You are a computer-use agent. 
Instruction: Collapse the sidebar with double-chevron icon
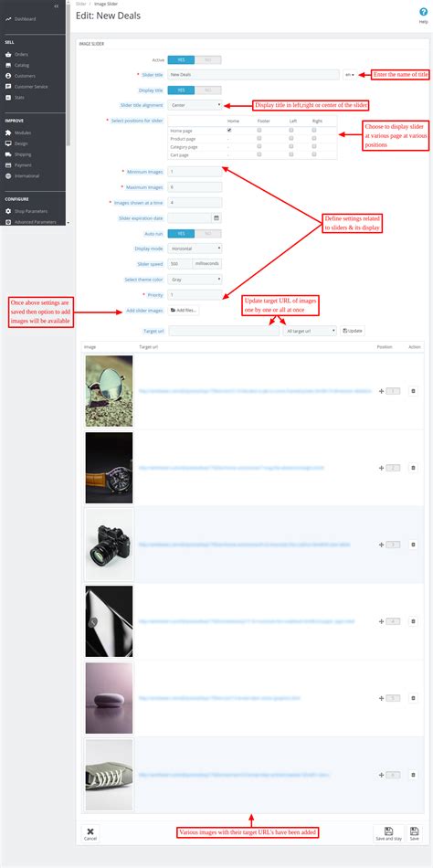[x=57, y=5]
